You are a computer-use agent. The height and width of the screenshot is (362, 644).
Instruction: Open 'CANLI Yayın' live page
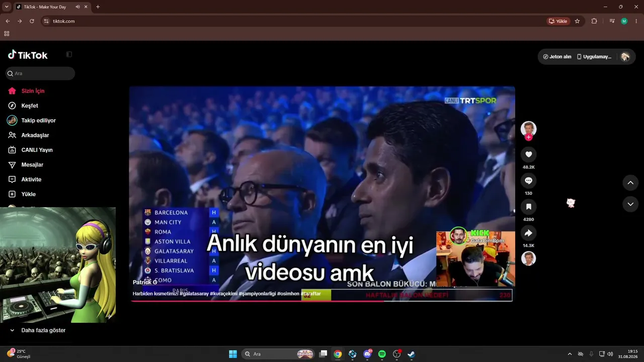[x=37, y=150]
